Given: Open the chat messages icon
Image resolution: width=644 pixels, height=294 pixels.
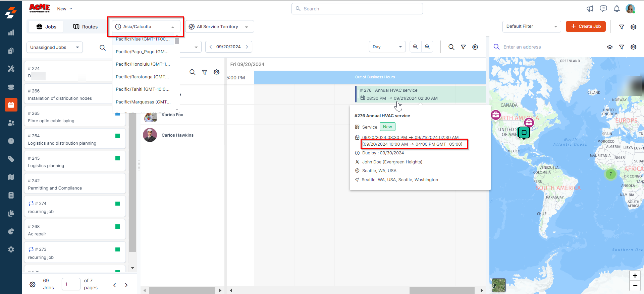Looking at the screenshot, I should [x=603, y=9].
